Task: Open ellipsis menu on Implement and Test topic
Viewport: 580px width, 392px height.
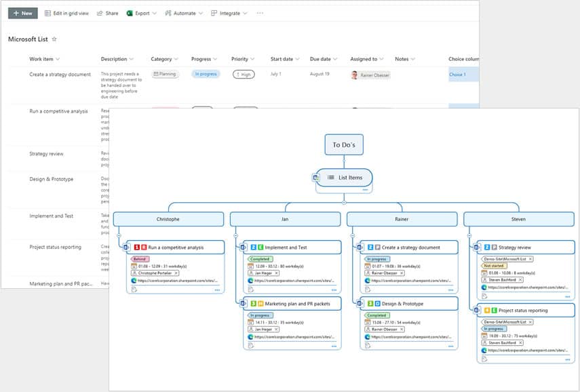Action: (334, 290)
